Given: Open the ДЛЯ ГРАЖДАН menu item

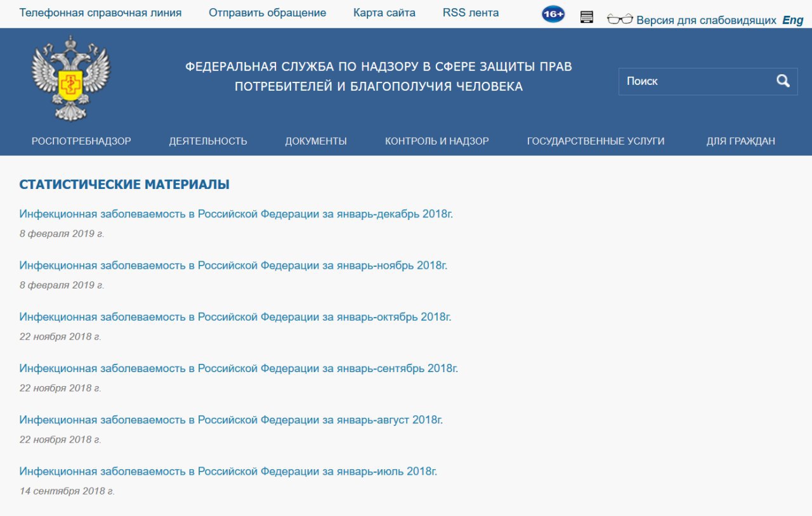Looking at the screenshot, I should [741, 141].
